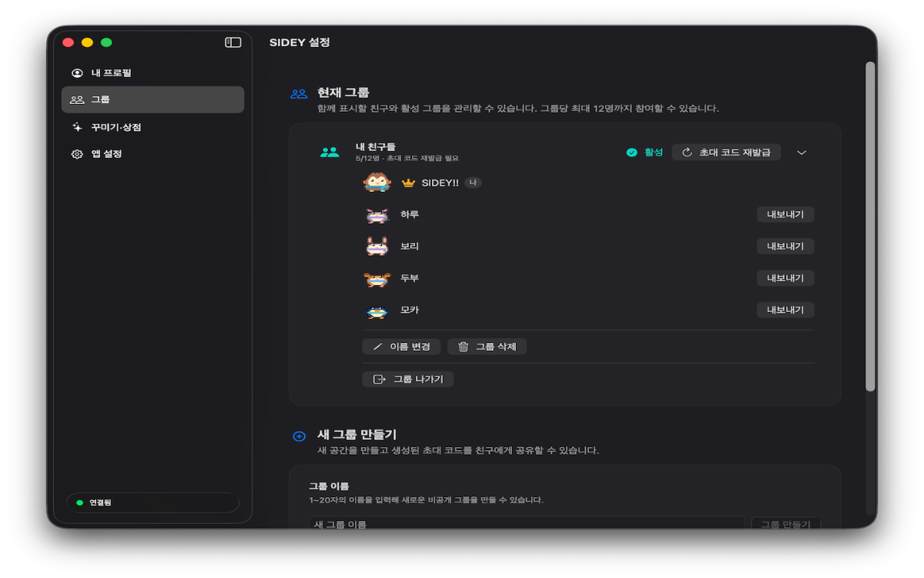Kick 보리 with 내보내기 button

[785, 247]
